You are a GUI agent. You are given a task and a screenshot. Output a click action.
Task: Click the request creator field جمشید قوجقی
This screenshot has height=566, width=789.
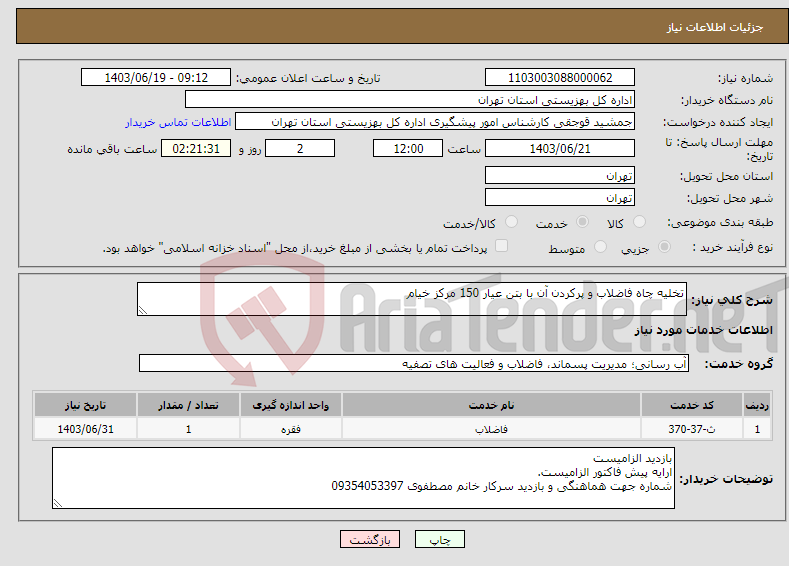[435, 122]
